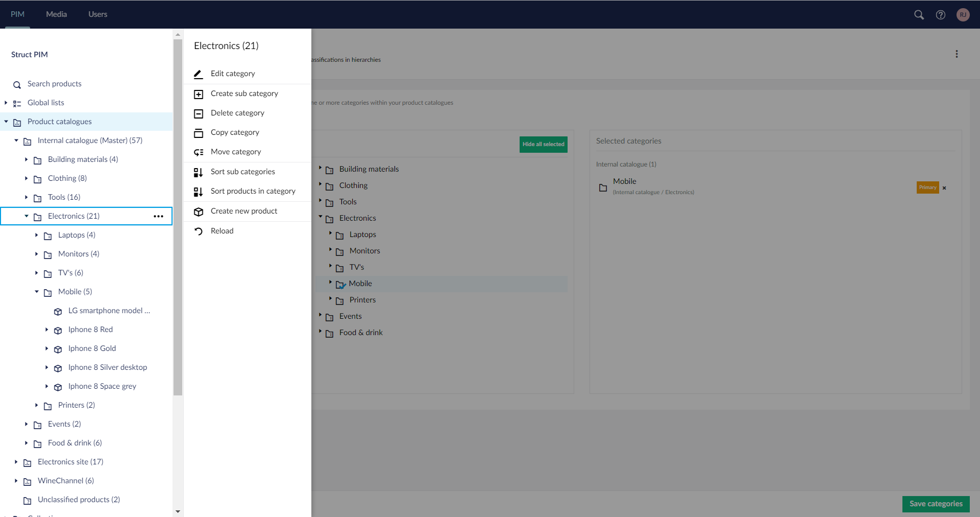This screenshot has height=517, width=980.
Task: Choose Create sub category from menu
Action: click(244, 93)
